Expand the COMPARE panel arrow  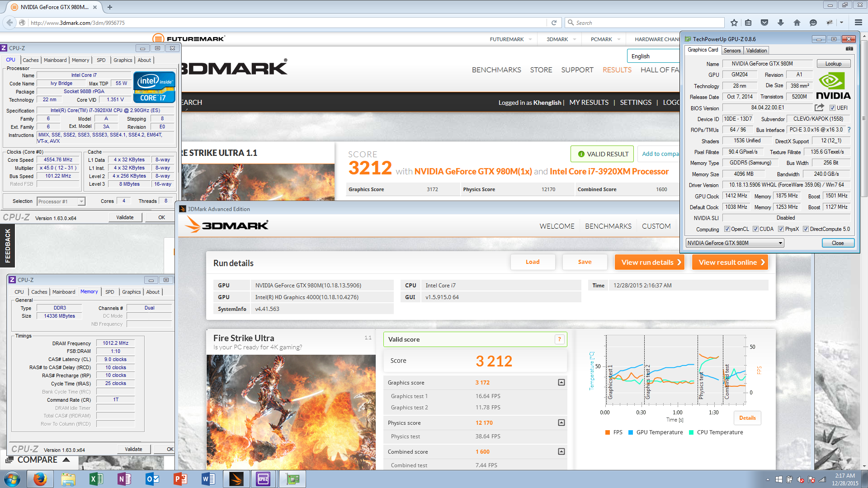click(66, 460)
